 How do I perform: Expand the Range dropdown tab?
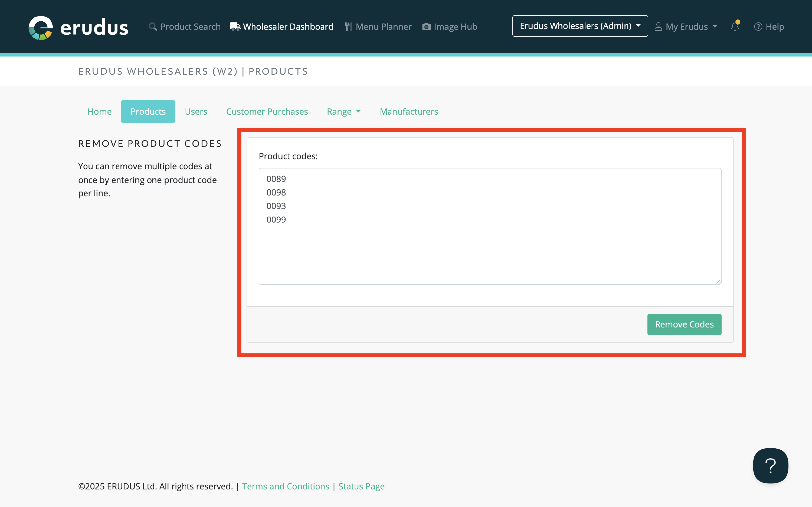tap(343, 112)
